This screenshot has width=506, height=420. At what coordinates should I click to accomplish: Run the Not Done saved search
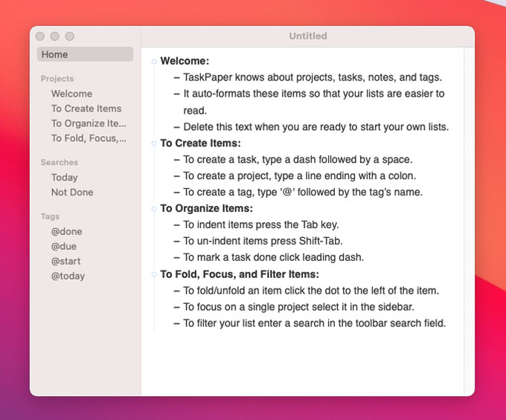pos(72,193)
